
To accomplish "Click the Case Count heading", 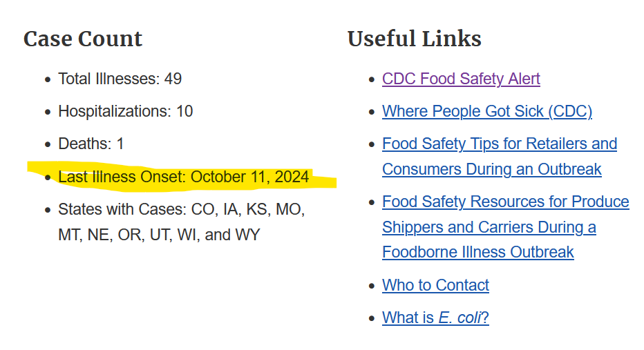I will 83,39.
